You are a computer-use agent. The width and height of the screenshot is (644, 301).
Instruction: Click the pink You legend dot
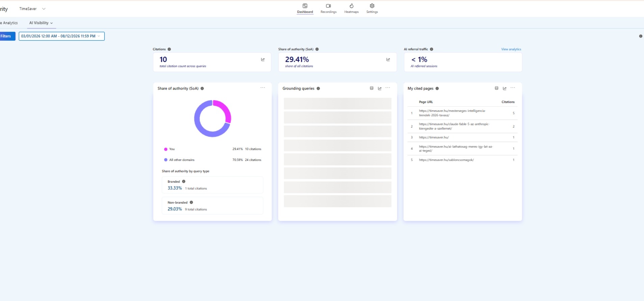coord(165,149)
